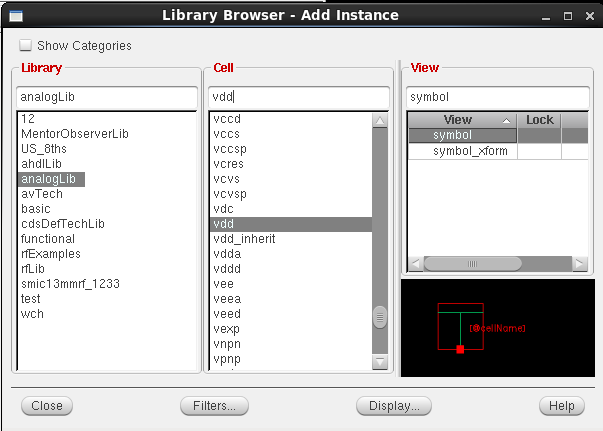Select the rfLib library
The width and height of the screenshot is (603, 431).
(33, 269)
